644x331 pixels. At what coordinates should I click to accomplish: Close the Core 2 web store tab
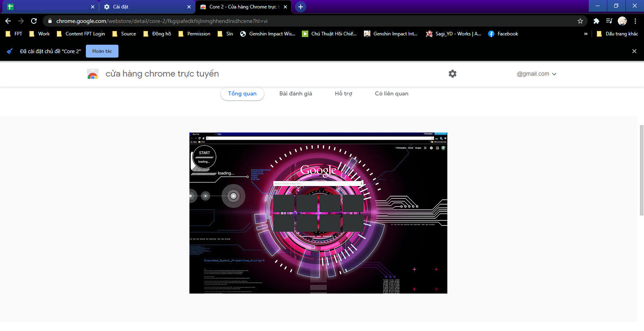click(285, 7)
